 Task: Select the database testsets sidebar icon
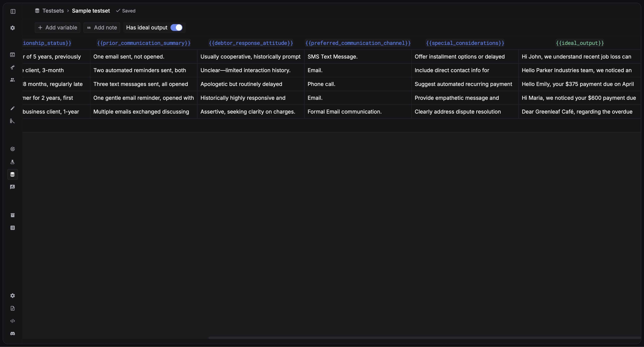[x=12, y=174]
